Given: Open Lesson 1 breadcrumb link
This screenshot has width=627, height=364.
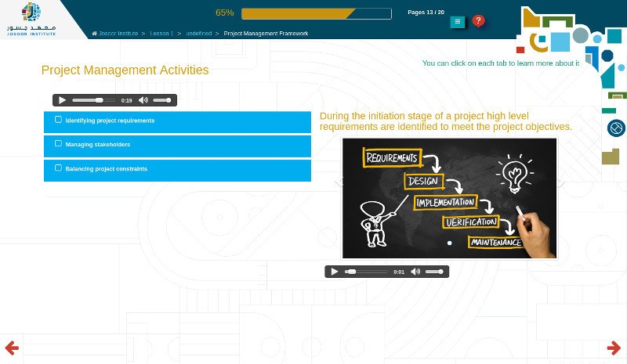Looking at the screenshot, I should coord(161,34).
